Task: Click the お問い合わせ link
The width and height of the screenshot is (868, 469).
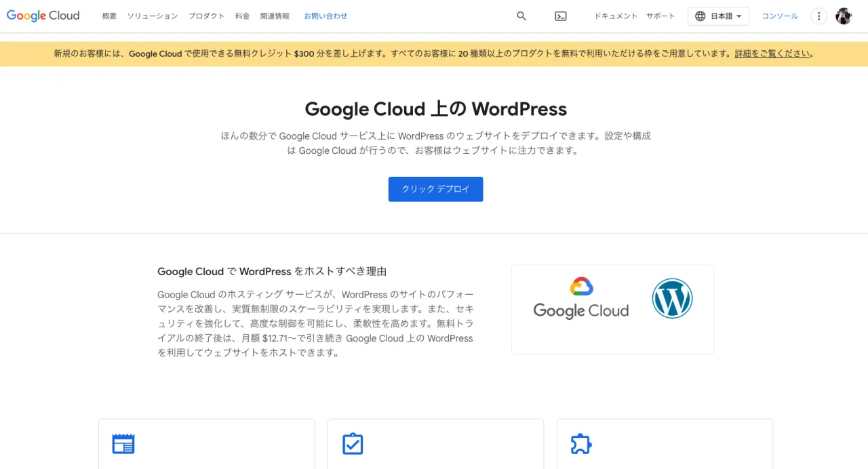Action: point(325,16)
